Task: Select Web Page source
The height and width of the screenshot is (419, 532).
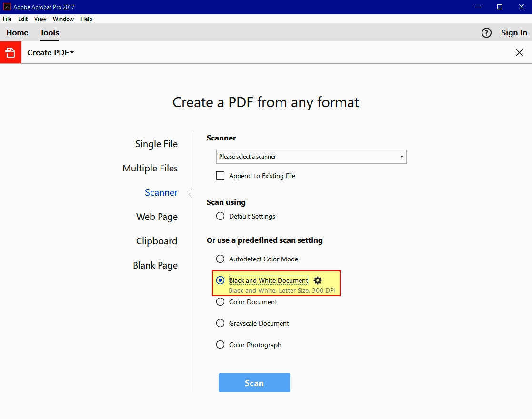Action: coord(157,217)
